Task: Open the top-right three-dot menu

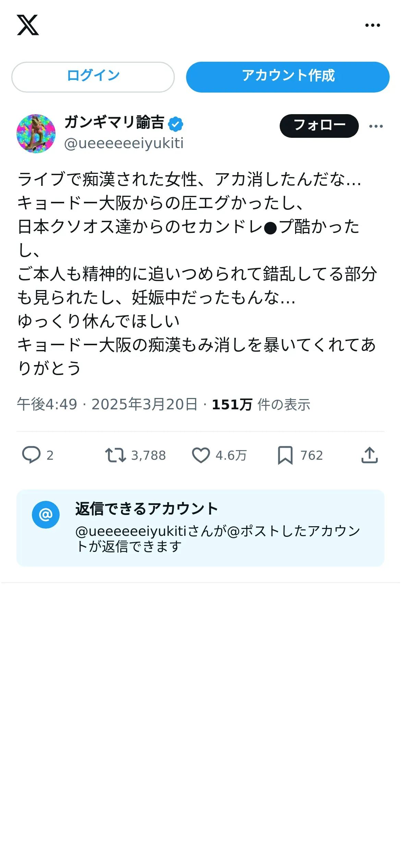Action: pos(373,25)
